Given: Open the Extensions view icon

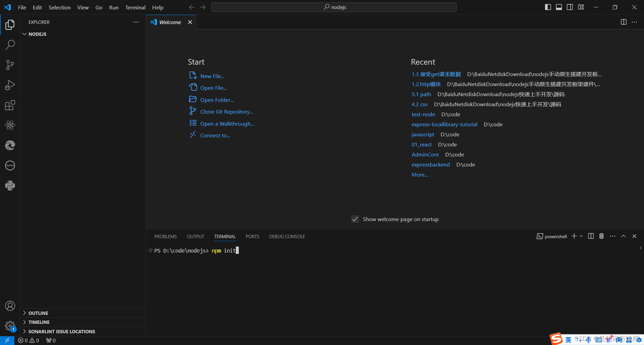Looking at the screenshot, I should 10,105.
